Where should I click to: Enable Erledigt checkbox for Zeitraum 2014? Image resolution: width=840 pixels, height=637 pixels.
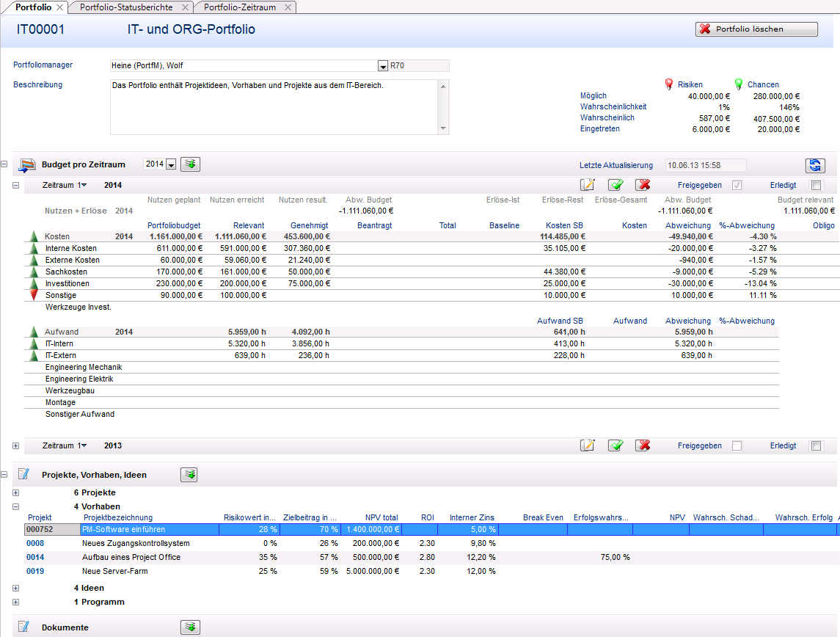(x=816, y=186)
